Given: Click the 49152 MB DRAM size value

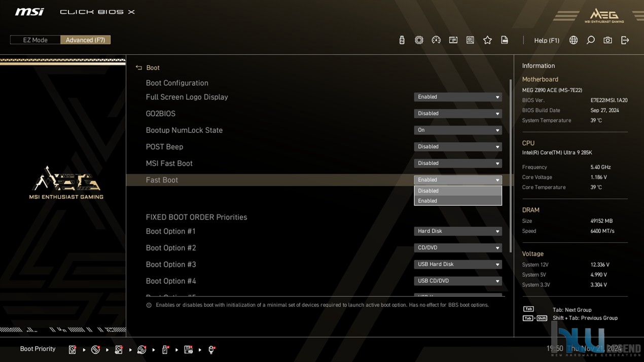Looking at the screenshot, I should point(601,221).
